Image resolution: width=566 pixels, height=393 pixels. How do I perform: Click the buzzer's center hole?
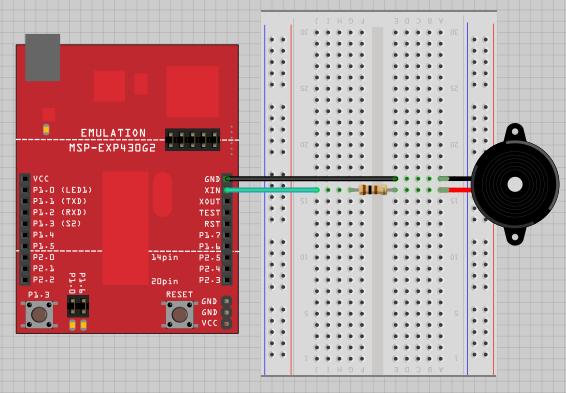(x=515, y=184)
